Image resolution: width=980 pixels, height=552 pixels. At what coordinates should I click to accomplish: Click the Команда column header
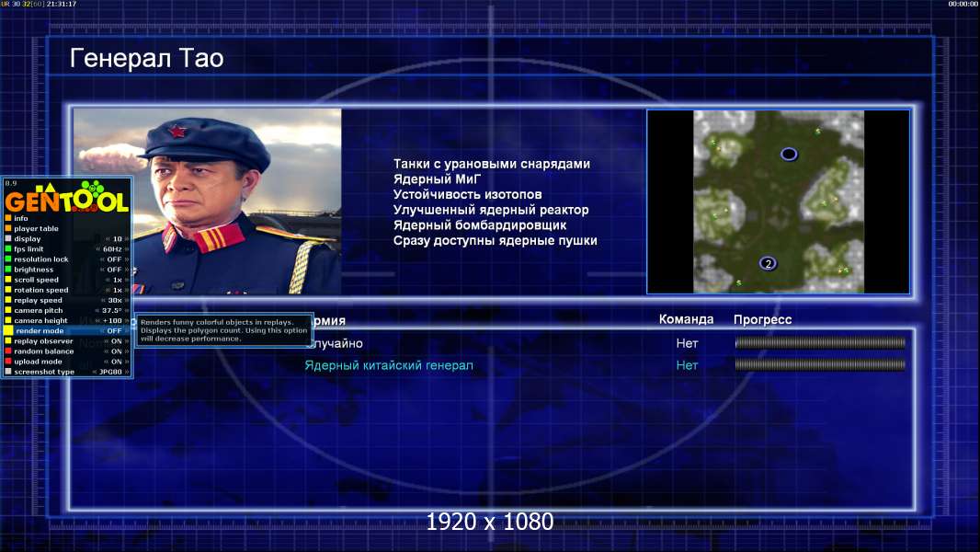pyautogui.click(x=686, y=319)
